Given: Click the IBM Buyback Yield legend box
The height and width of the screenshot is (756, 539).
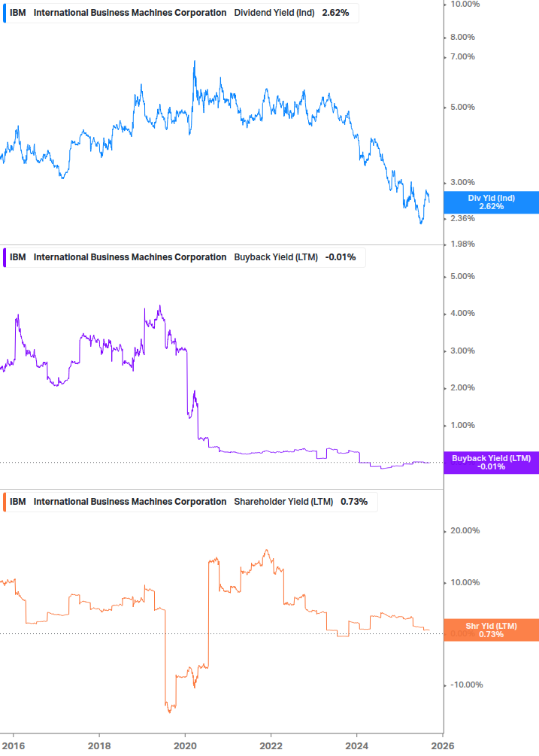Looking at the screenshot, I should tap(184, 257).
